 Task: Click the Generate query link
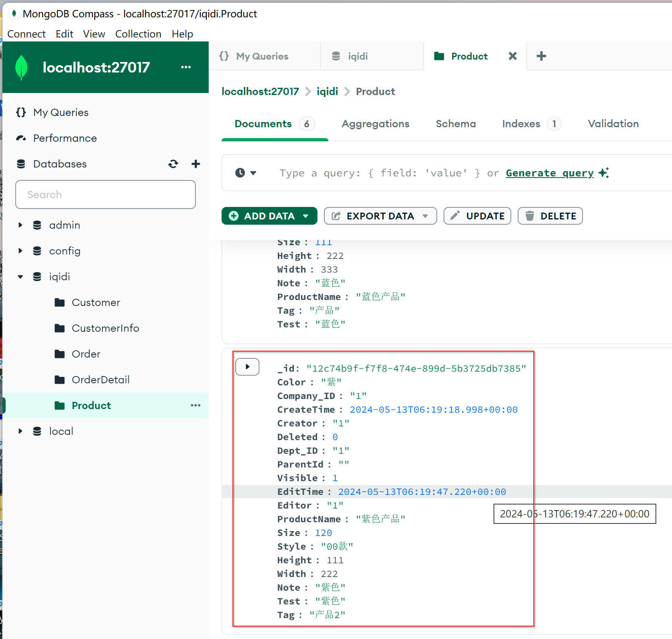[x=550, y=173]
